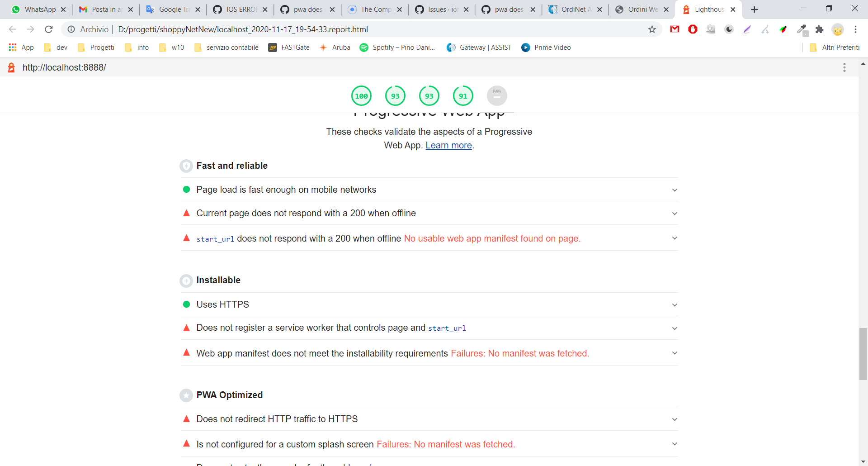The width and height of the screenshot is (868, 466).
Task: Click the AdBlock extension icon
Action: click(x=693, y=29)
